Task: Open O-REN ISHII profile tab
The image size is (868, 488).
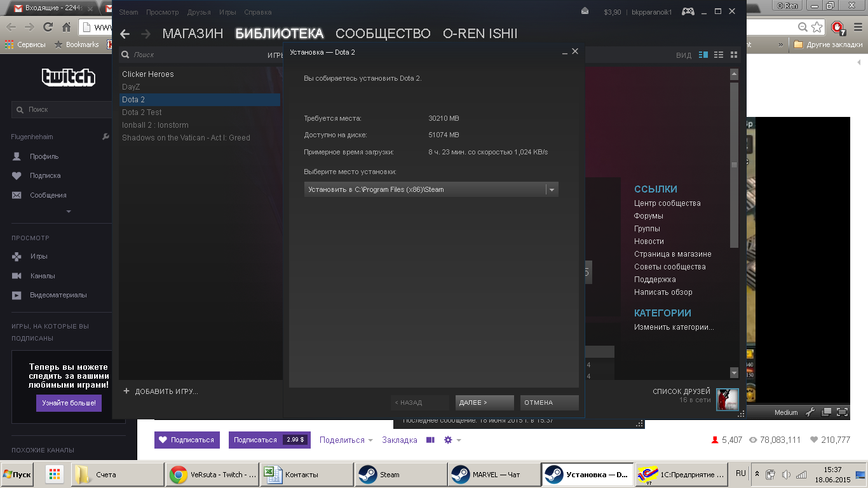Action: tap(480, 34)
